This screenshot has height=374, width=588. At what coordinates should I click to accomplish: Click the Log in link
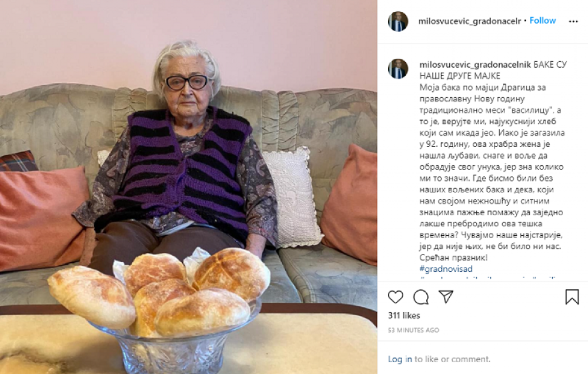point(400,359)
